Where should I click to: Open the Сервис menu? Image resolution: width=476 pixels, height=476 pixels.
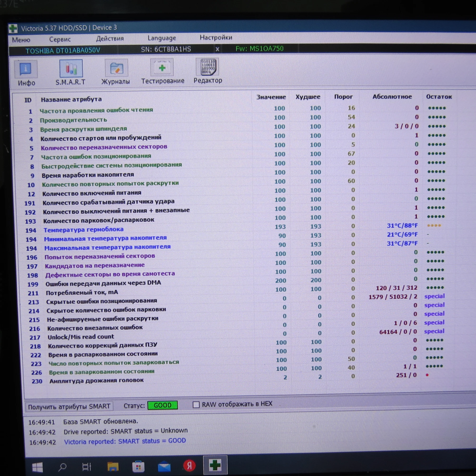[x=60, y=40]
